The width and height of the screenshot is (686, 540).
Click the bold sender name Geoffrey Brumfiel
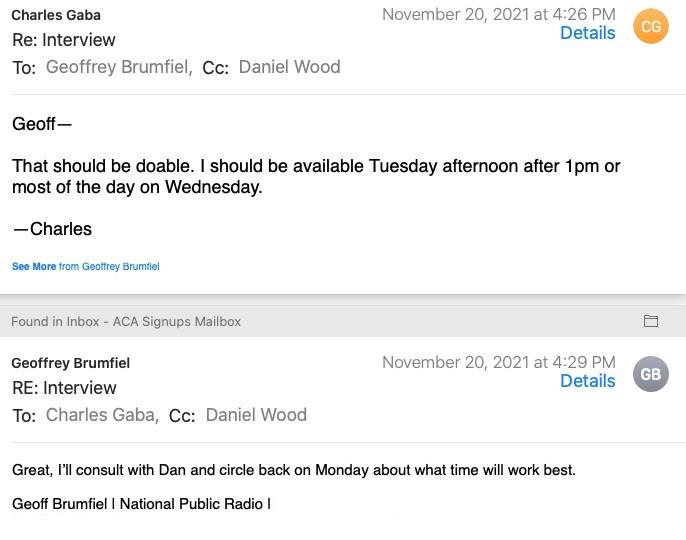tap(70, 363)
